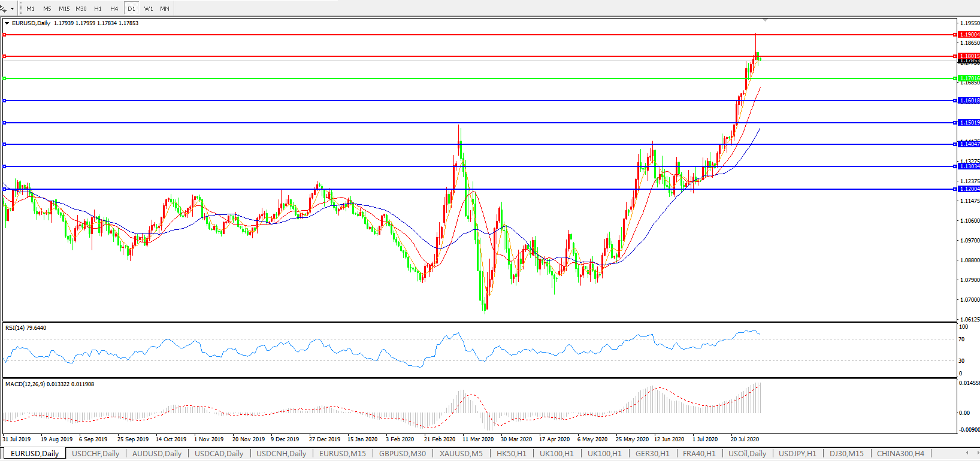Select the H4 timeframe button
The height and width of the screenshot is (461, 980).
[x=114, y=9]
